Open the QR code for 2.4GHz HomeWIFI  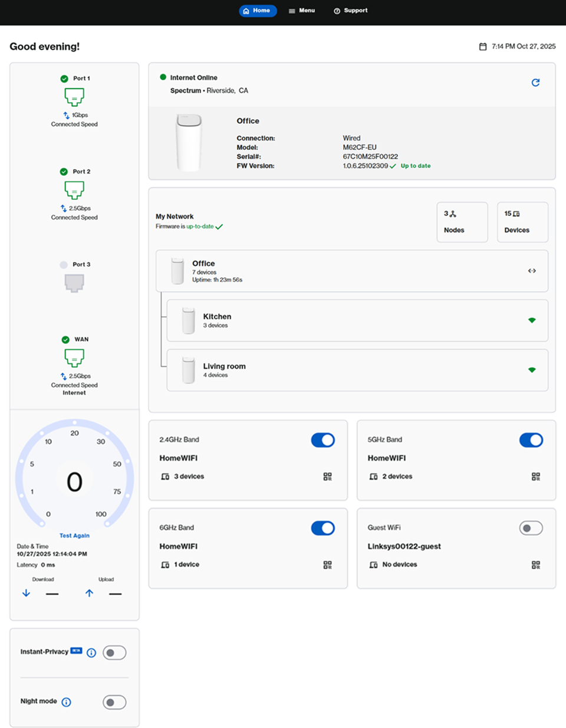(327, 477)
